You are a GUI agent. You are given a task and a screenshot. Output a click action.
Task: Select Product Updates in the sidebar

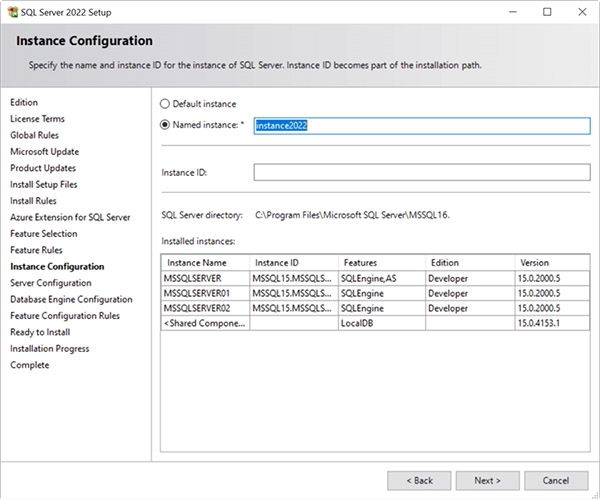(x=43, y=168)
